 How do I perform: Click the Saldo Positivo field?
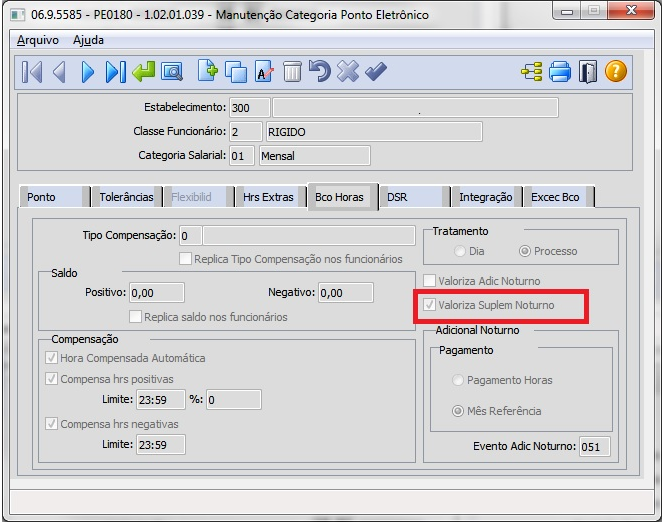coord(157,293)
